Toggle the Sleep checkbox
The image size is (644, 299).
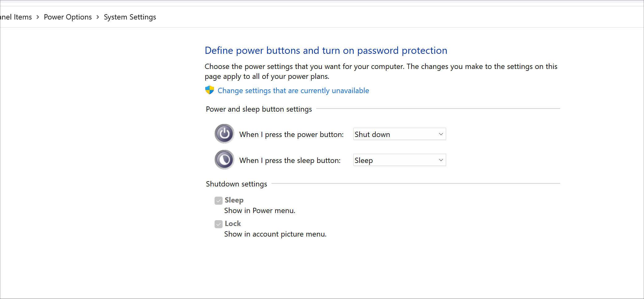(x=219, y=201)
